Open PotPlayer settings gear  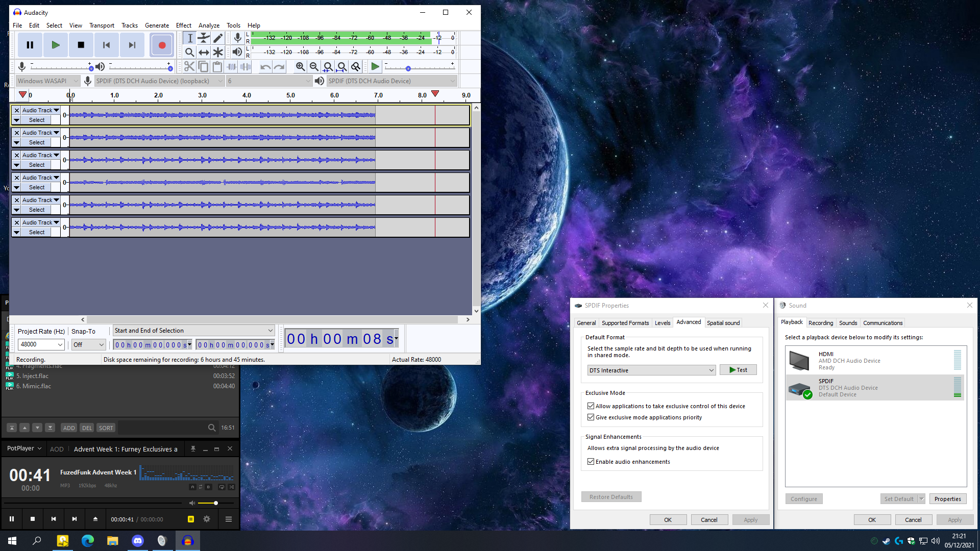[207, 519]
